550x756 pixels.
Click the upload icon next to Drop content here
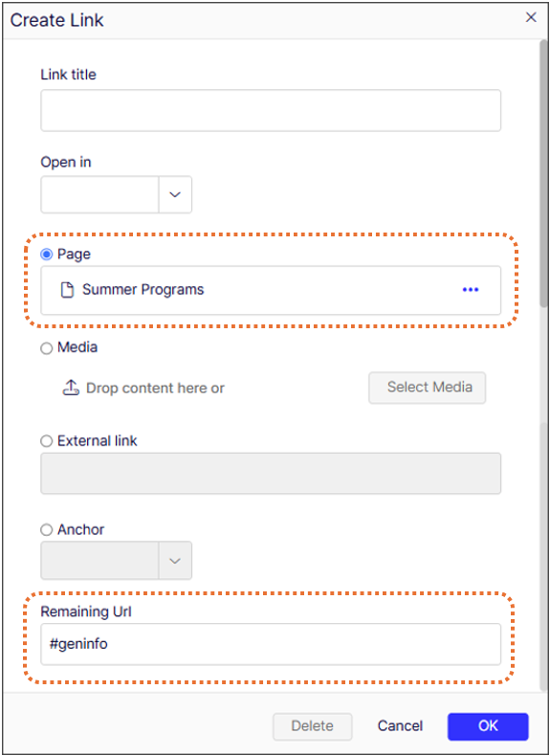click(71, 388)
